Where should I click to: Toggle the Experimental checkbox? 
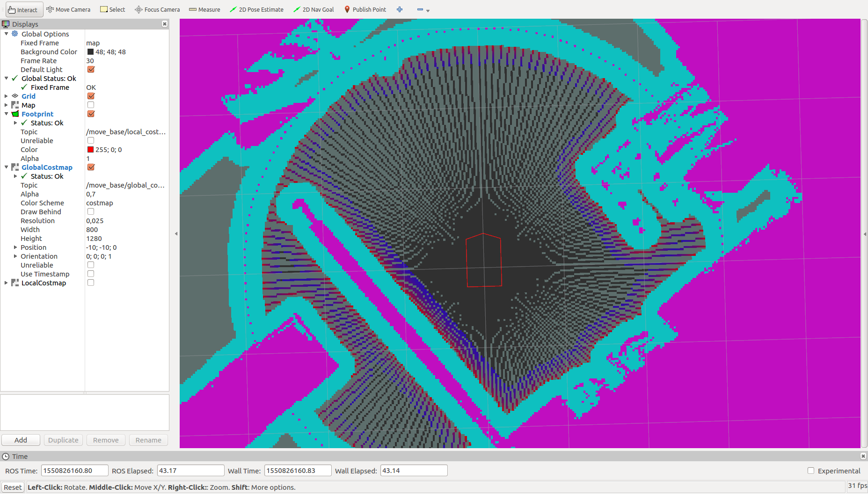pyautogui.click(x=811, y=471)
